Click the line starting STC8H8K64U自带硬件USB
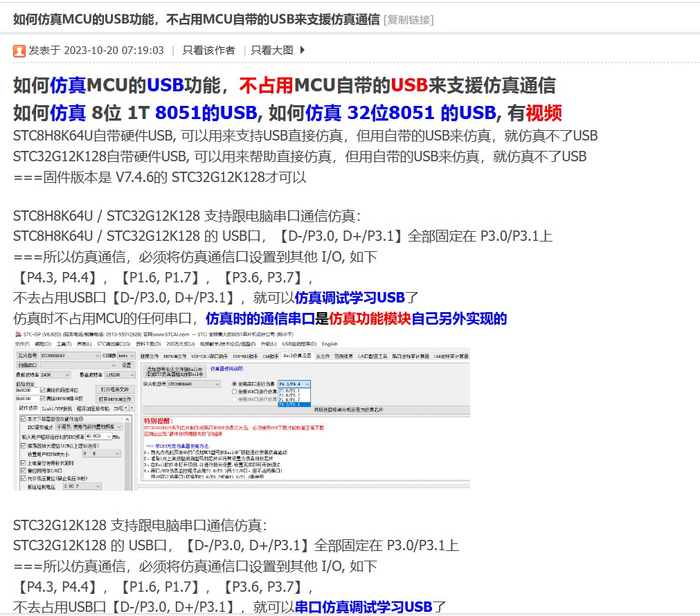 click(305, 136)
